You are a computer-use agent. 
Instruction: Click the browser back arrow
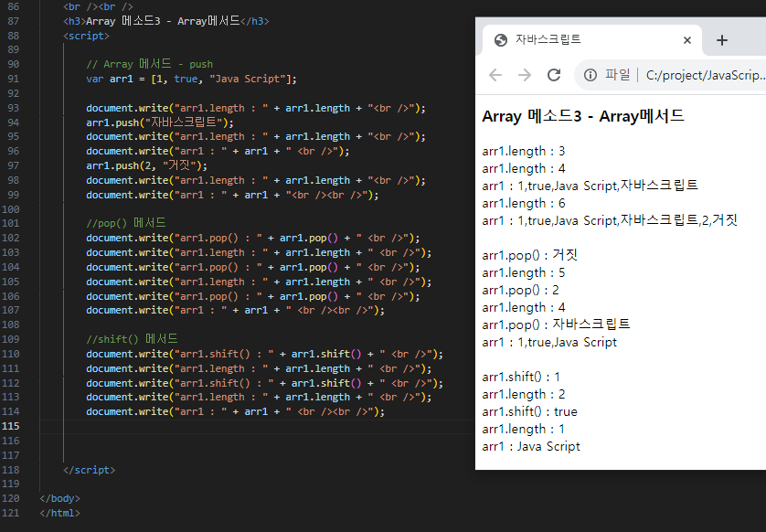[x=495, y=75]
